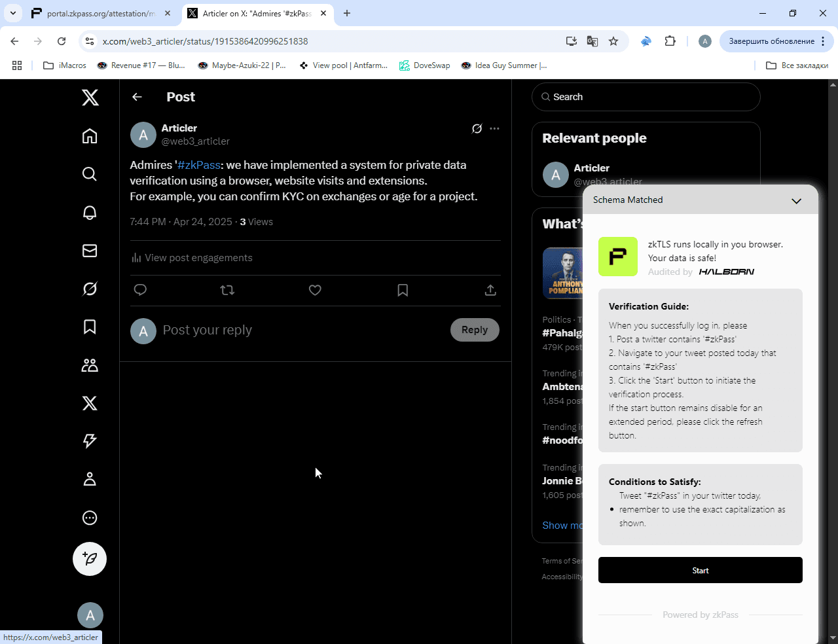Compose a new post with feather button
This screenshot has width=838, height=644.
tap(90, 559)
